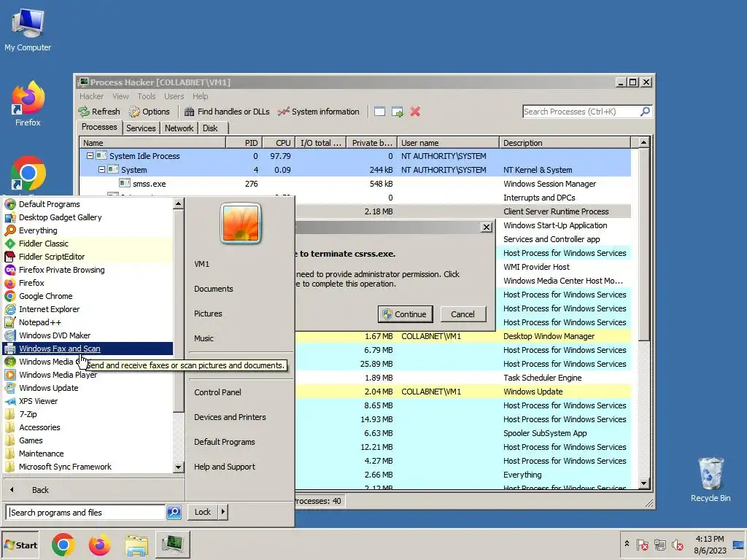Click the Start button
747x560 pixels.
click(x=21, y=545)
